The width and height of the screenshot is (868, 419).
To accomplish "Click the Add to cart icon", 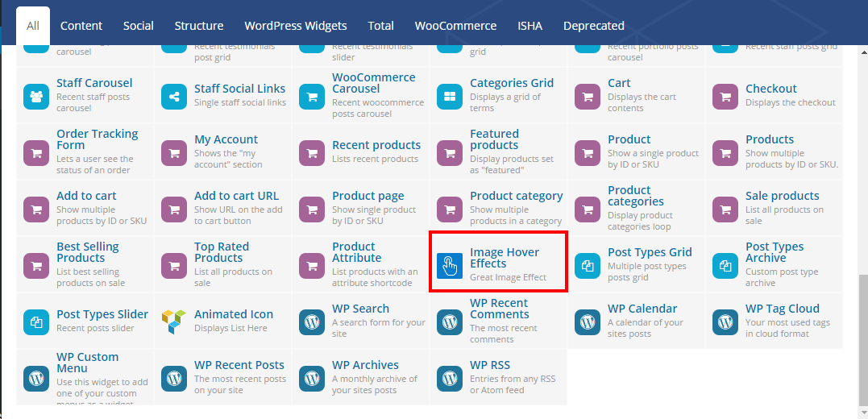I will pyautogui.click(x=36, y=209).
